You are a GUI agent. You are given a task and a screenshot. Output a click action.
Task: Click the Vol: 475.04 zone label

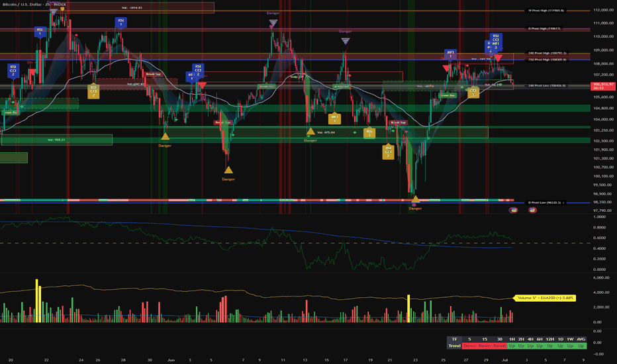tap(326, 132)
